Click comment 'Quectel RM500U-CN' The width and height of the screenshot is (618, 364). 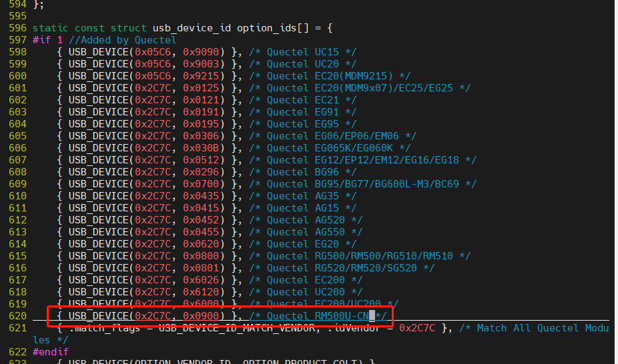pyautogui.click(x=318, y=316)
